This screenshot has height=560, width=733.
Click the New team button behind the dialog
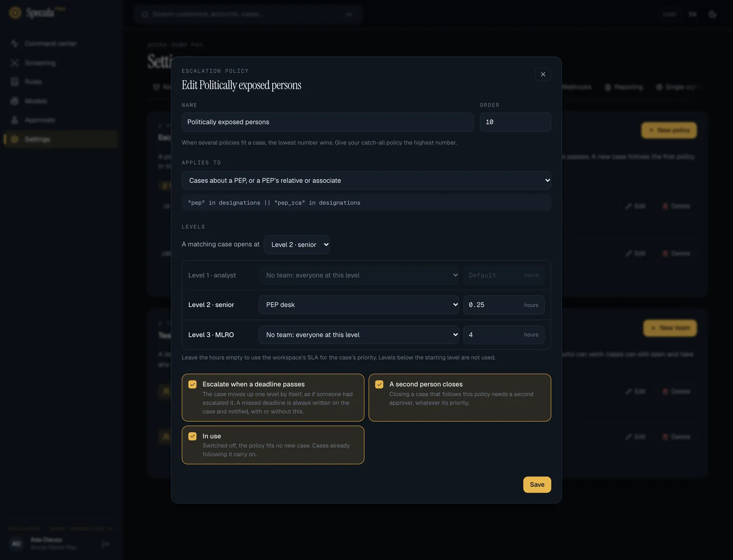(x=670, y=328)
